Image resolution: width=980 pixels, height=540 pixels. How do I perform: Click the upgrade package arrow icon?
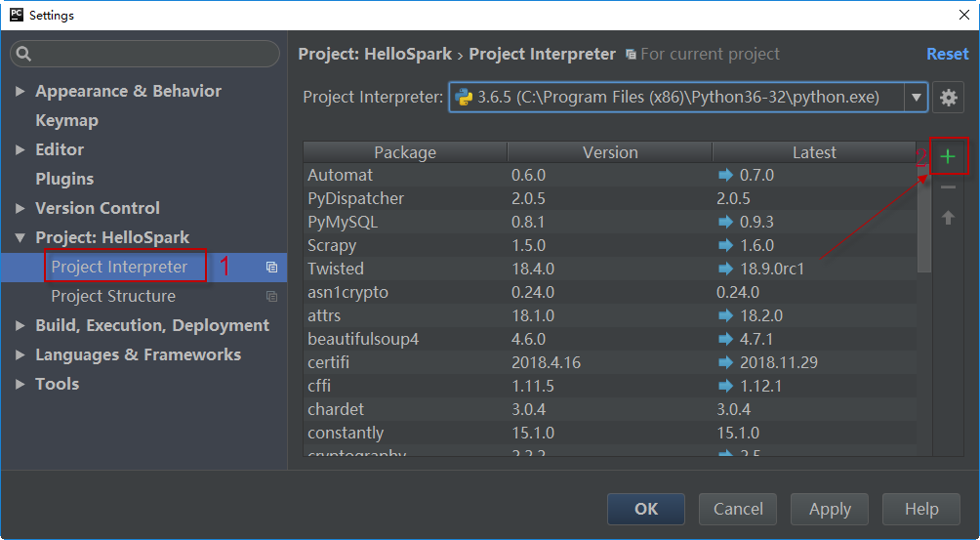[948, 218]
